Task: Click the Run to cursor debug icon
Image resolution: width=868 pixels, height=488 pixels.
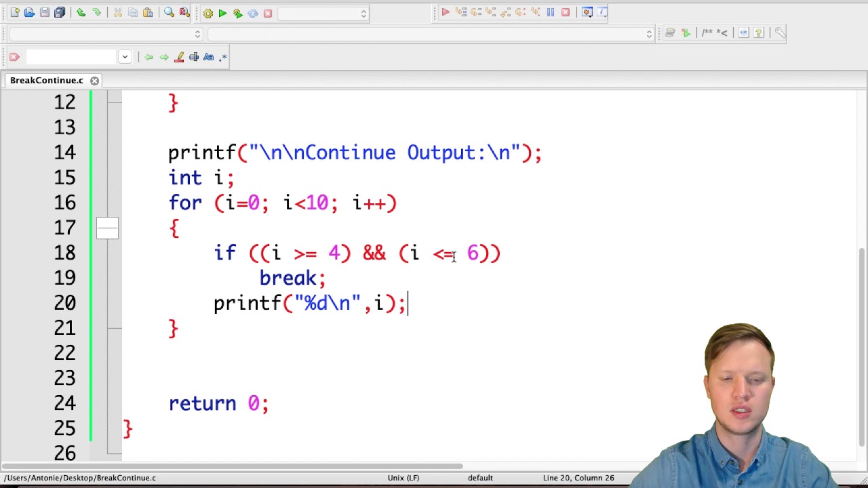Action: 460,12
